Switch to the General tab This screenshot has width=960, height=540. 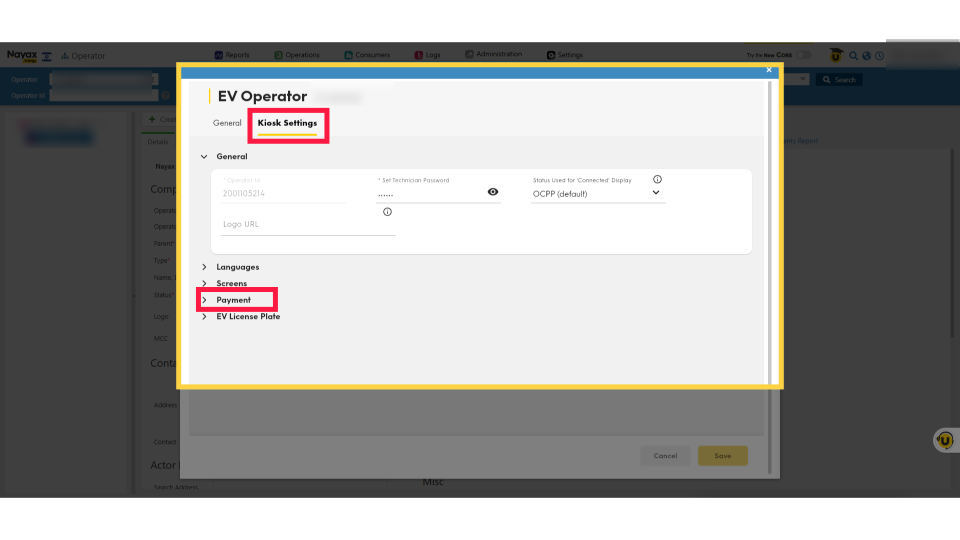227,123
